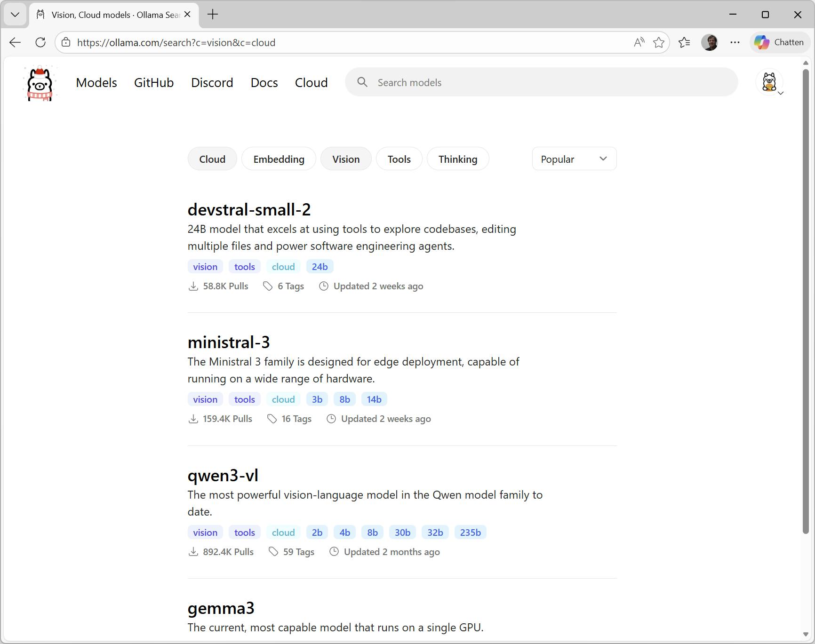Click clock icon on devstral-small-2 row
The height and width of the screenshot is (644, 815).
tap(324, 286)
